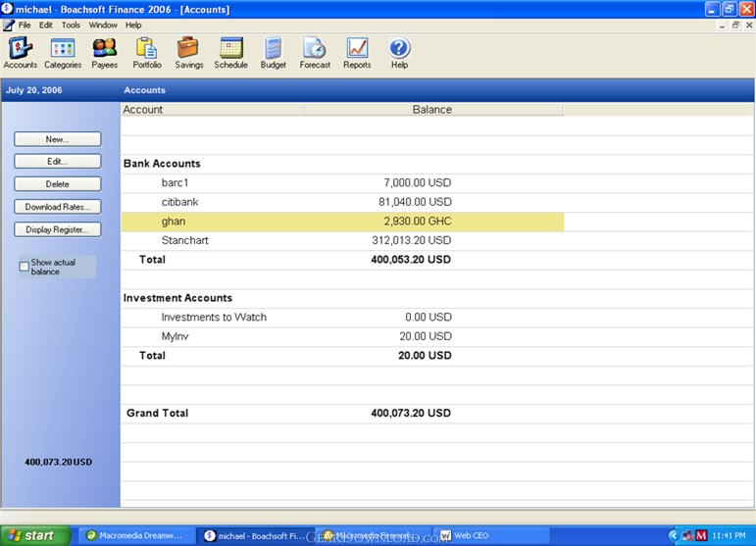756x546 pixels.
Task: Click the 2,930.00 GHC balance value
Action: coord(418,222)
